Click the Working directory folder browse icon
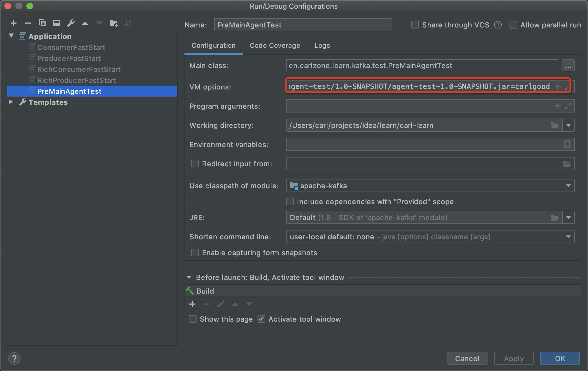The height and width of the screenshot is (371, 588). 555,125
